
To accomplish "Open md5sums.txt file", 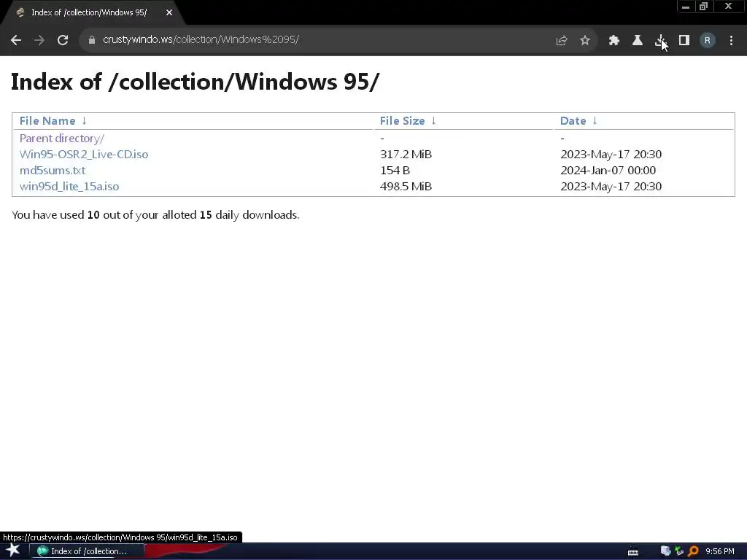I will (x=53, y=171).
